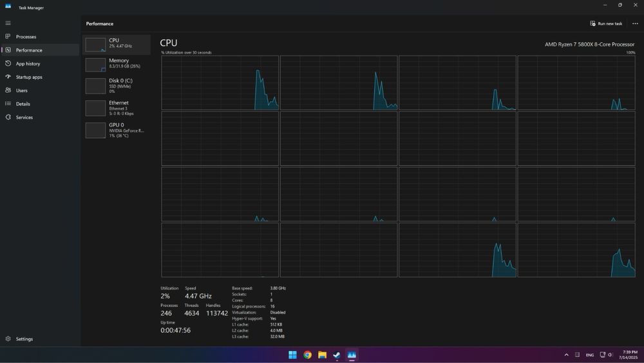
Task: Open the Processes page icon
Action: pyautogui.click(x=8, y=36)
